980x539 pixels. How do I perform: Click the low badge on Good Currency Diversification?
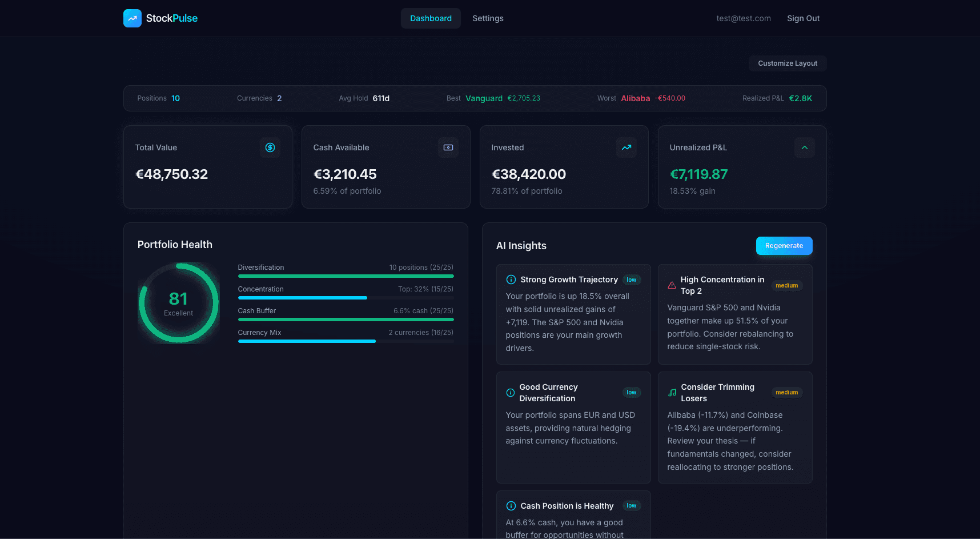[631, 393]
